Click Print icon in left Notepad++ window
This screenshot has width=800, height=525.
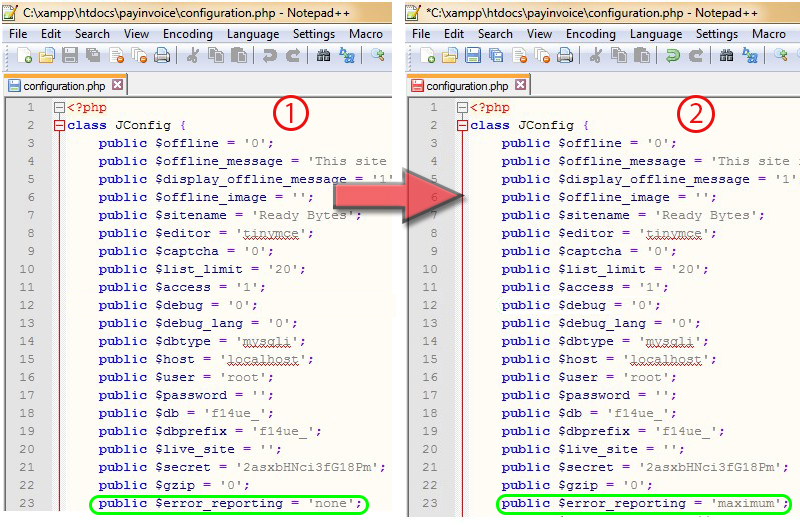(162, 55)
